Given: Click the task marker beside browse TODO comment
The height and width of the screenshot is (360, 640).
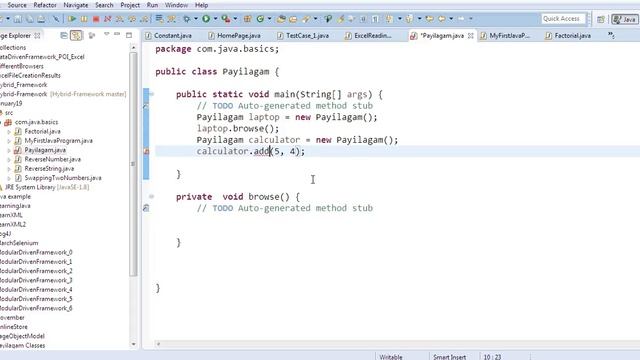Looking at the screenshot, I should (146, 208).
